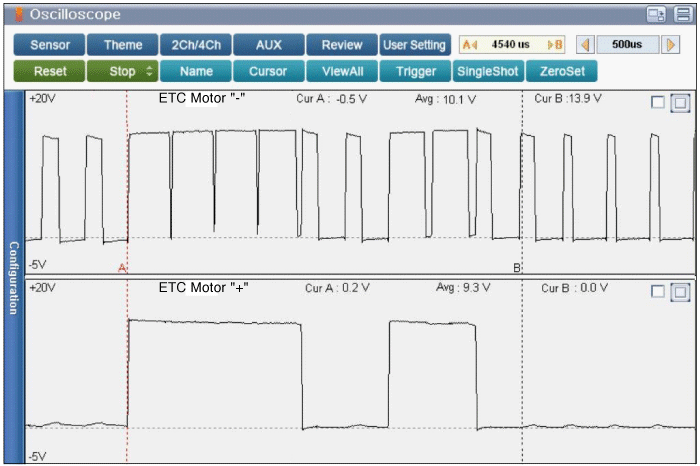Image resolution: width=700 pixels, height=466 pixels.
Task: Click the ETC Motor "+" channel name
Action: point(204,287)
